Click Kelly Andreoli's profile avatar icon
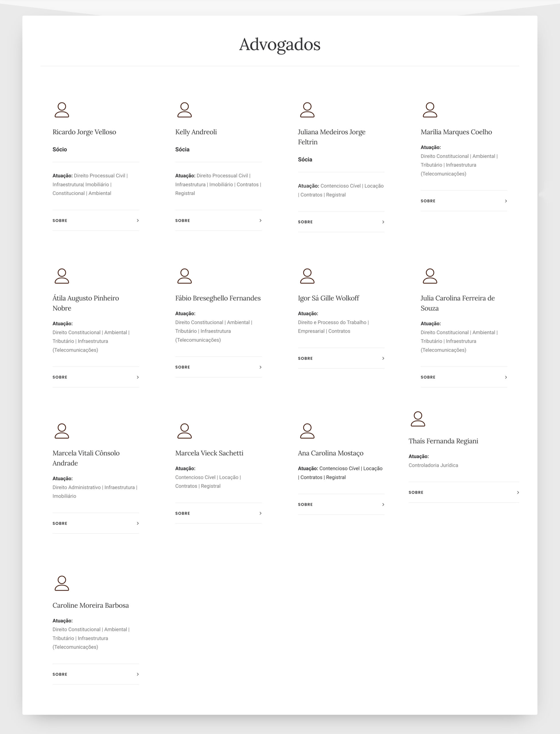Image resolution: width=560 pixels, height=734 pixels. (184, 110)
